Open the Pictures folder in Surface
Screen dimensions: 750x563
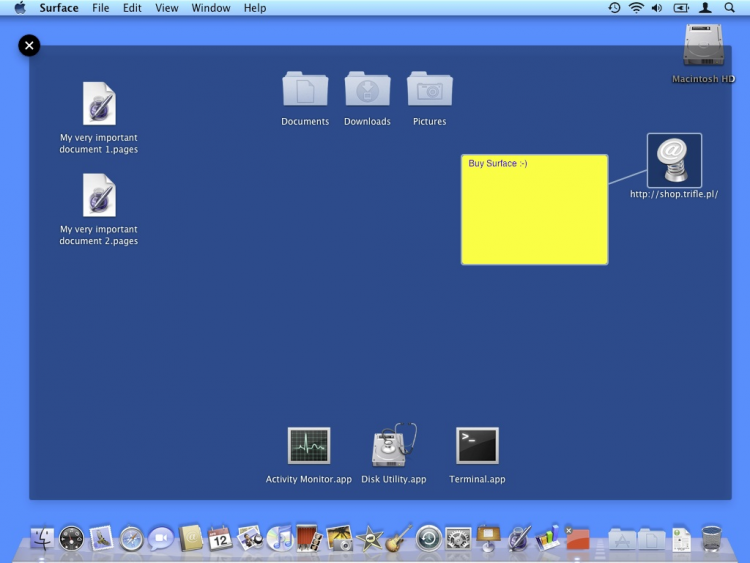[430, 89]
